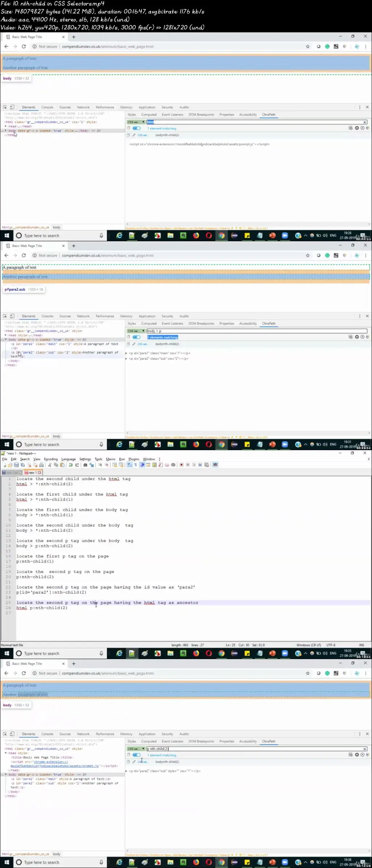Click ABC spell check icon in Notepad++ toolbar
This screenshot has height=868, width=372.
[x=215, y=465]
